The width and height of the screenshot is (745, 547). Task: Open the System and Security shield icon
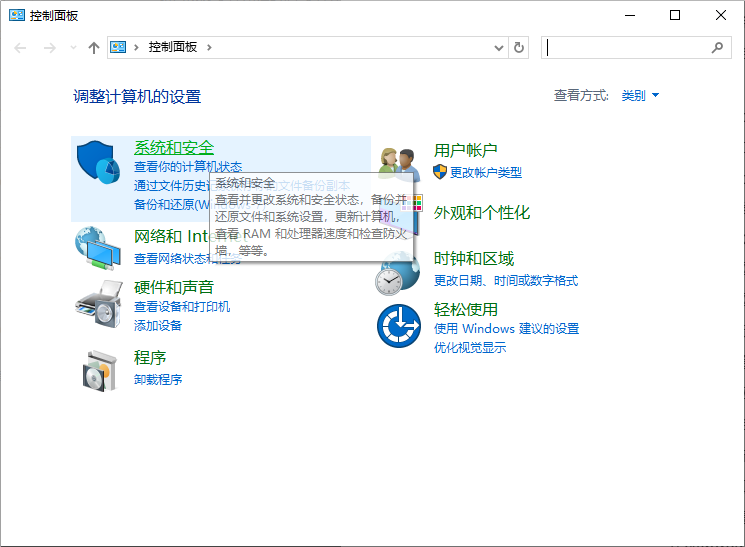pos(98,162)
